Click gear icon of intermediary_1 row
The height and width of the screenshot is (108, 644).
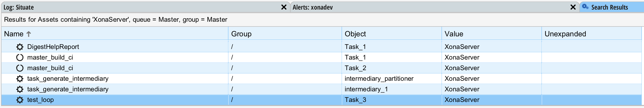click(x=20, y=89)
